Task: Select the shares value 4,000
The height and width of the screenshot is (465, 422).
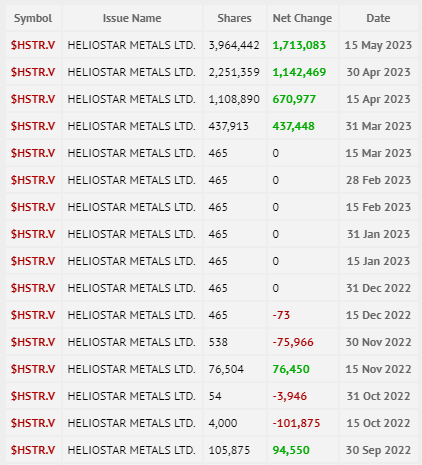Action: [223, 423]
